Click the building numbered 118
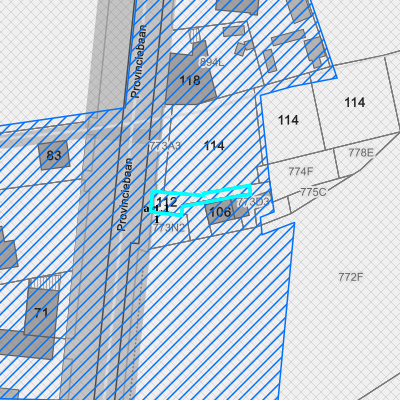Screen dimensions: 400x400 pos(190,80)
